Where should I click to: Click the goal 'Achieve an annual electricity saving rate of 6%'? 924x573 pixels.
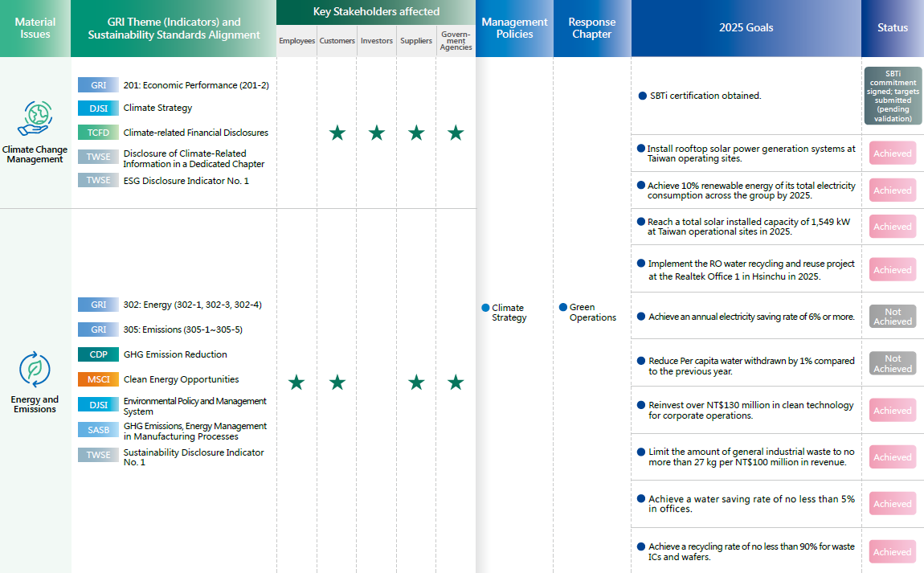pyautogui.click(x=751, y=317)
